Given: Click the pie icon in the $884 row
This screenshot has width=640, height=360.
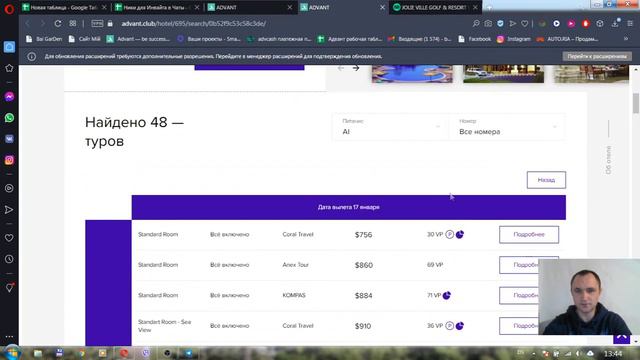Looking at the screenshot, I should click(x=447, y=295).
